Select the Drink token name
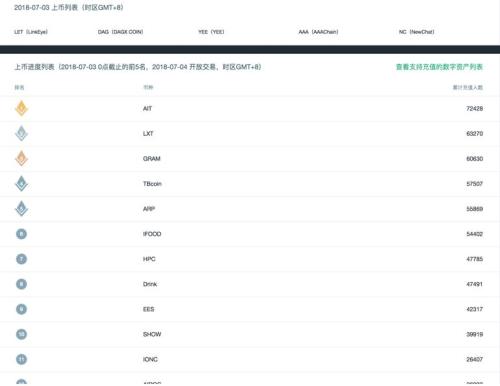 coord(150,284)
